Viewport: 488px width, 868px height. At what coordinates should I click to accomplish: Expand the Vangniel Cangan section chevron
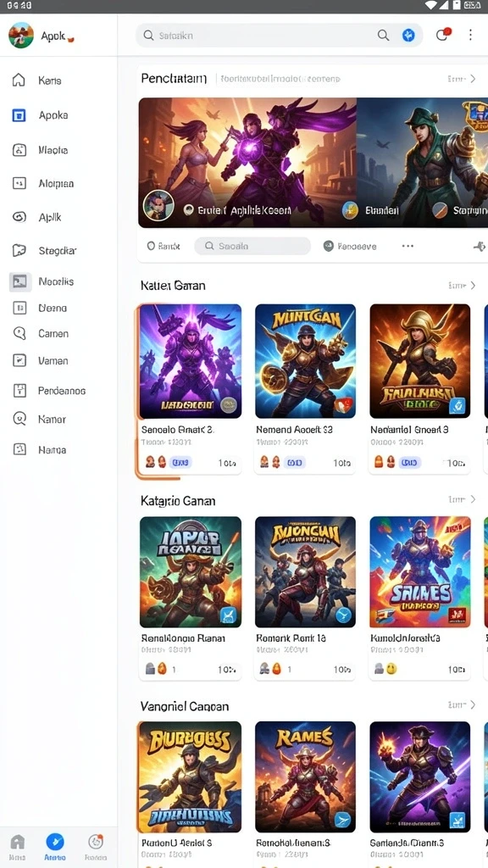[x=473, y=704]
